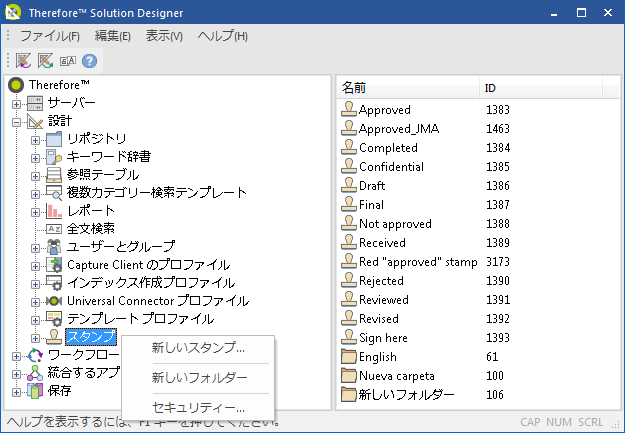Click the language toolbar icon
Viewport: 626px width, 434px height.
67,61
